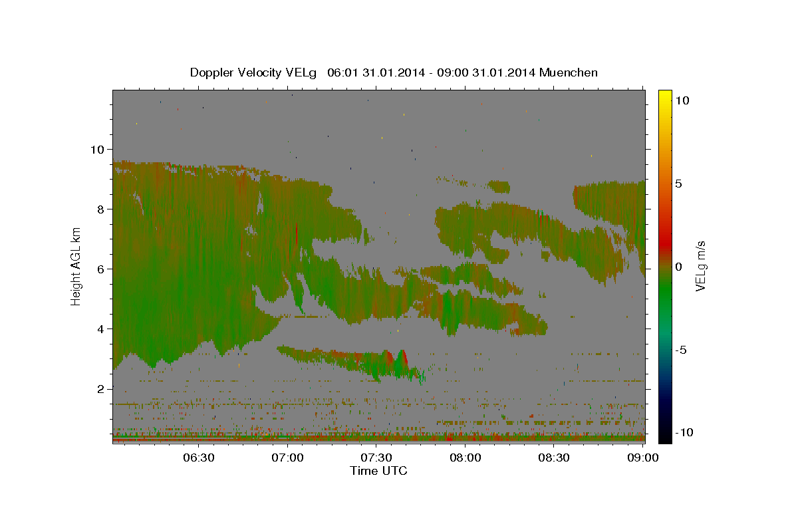The height and width of the screenshot is (532, 798).
Task: Click the height axis label '8'
Action: coord(102,209)
